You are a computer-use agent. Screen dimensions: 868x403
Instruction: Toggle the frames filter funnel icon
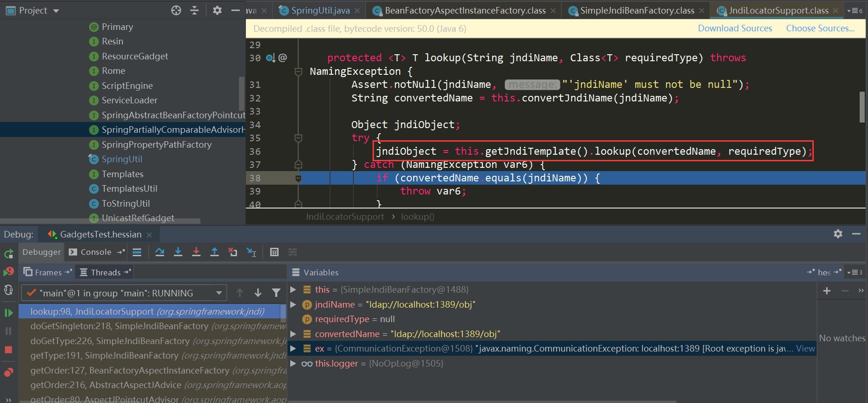[x=276, y=293]
